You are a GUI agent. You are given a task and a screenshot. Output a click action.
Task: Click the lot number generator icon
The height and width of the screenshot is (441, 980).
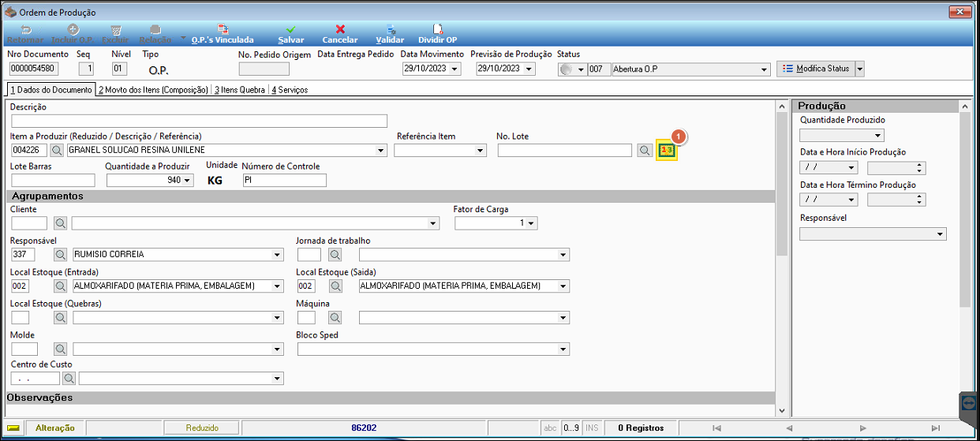pos(668,151)
